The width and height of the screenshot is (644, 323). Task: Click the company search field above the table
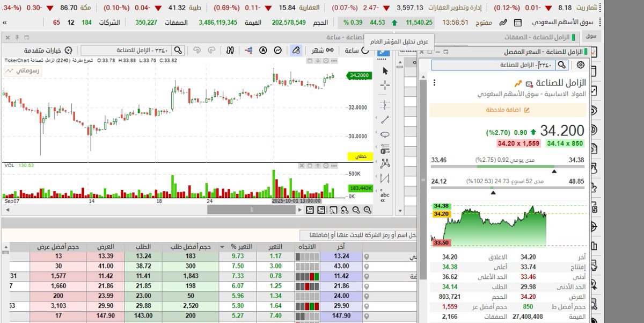click(357, 235)
